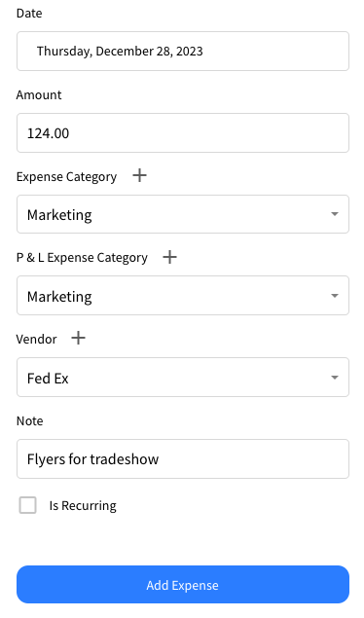Click the Note label

[30, 421]
